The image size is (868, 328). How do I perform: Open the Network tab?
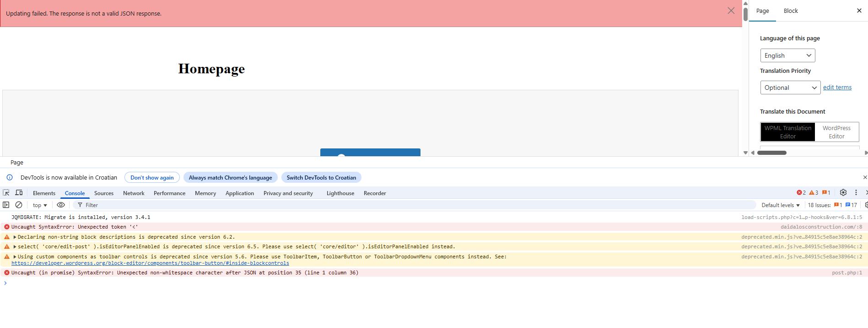pos(134,193)
